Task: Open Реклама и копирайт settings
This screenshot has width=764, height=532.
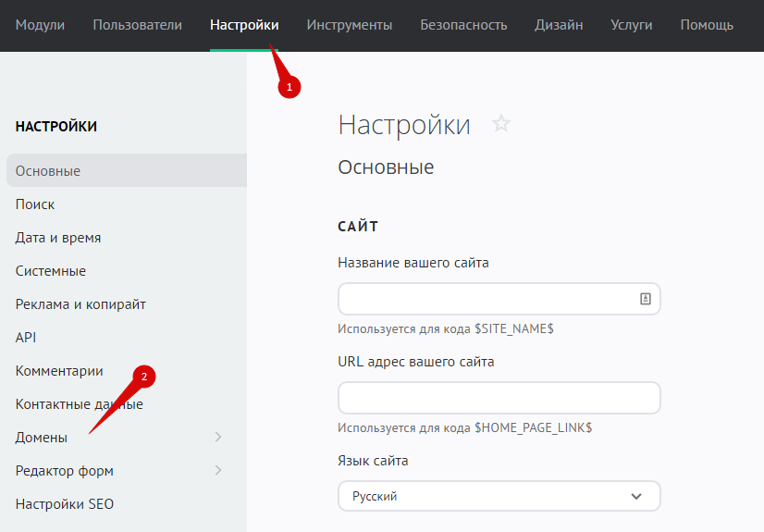Action: (x=80, y=304)
